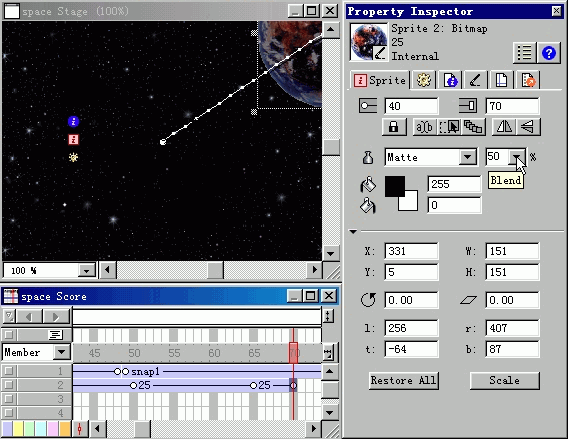This screenshot has height=439, width=568.
Task: Switch to the Behavior gear tab
Action: pos(423,80)
